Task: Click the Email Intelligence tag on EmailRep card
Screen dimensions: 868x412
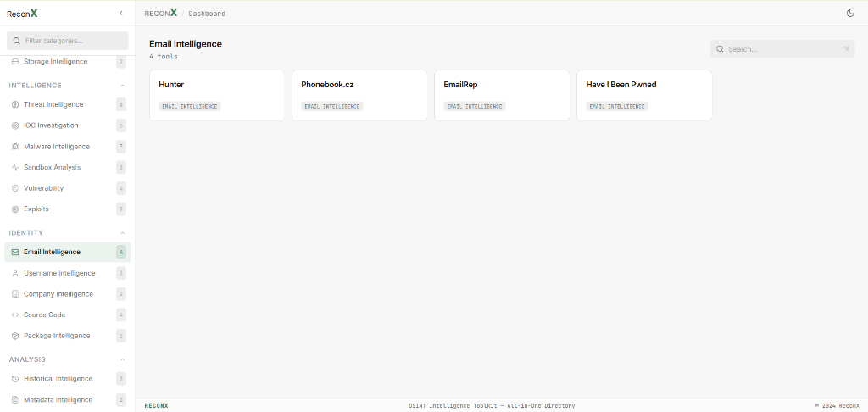Action: pyautogui.click(x=475, y=106)
